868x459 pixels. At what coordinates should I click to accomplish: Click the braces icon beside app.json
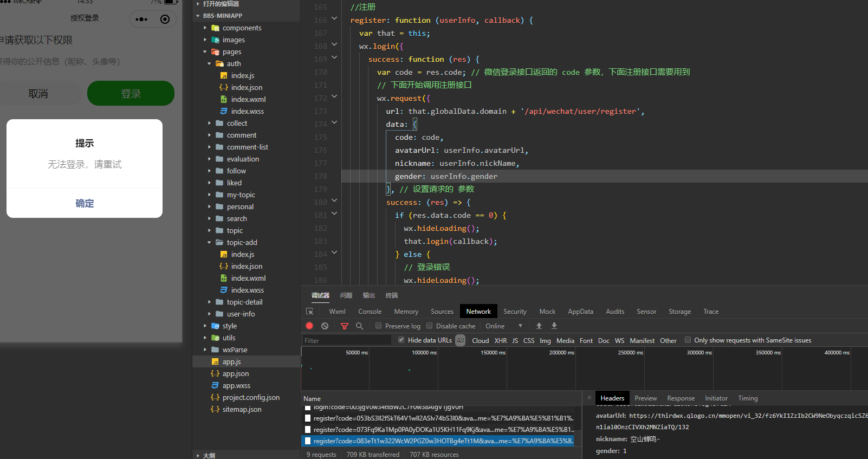coord(215,374)
